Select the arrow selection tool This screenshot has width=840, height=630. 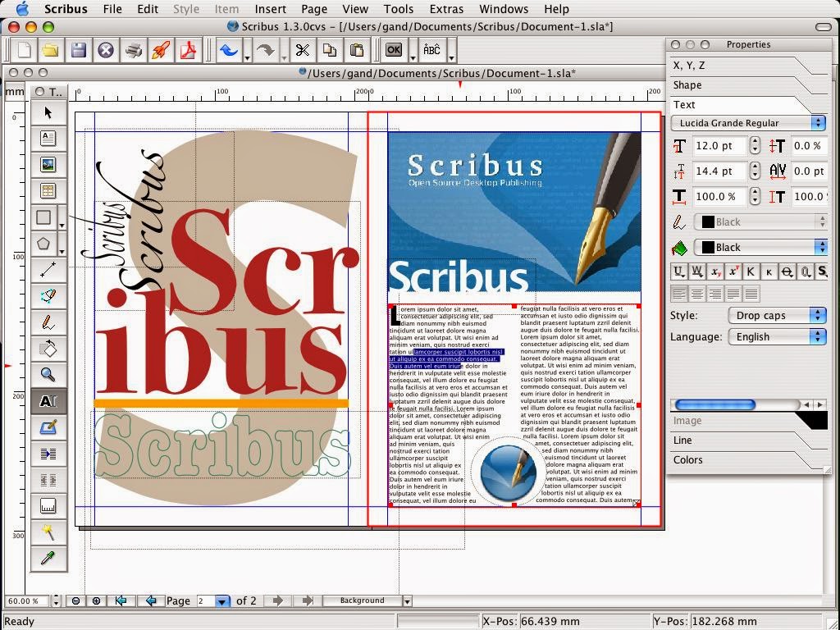pyautogui.click(x=48, y=112)
